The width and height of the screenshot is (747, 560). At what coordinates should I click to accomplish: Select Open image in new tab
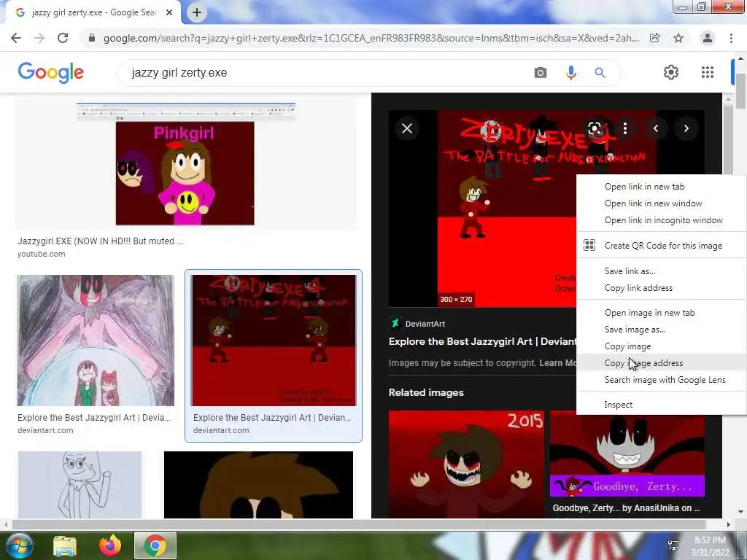click(661, 313)
